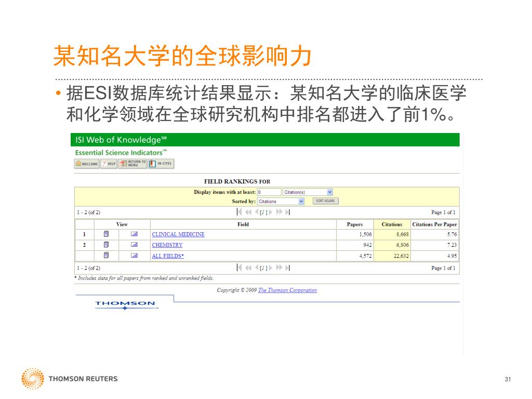Screen dimensions: 532x399
Task: Click the Citations Per Paper column header
Action: coord(434,224)
